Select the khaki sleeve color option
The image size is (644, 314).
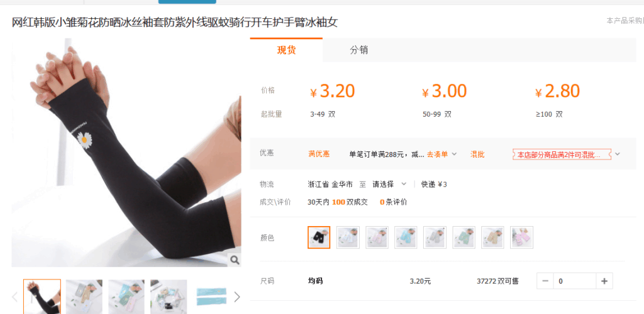pyautogui.click(x=492, y=237)
